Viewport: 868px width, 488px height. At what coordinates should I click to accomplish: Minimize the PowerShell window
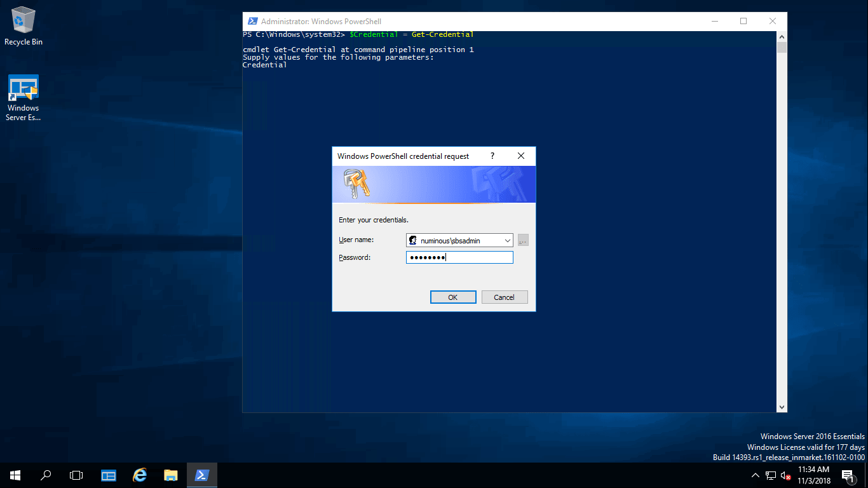tap(714, 22)
